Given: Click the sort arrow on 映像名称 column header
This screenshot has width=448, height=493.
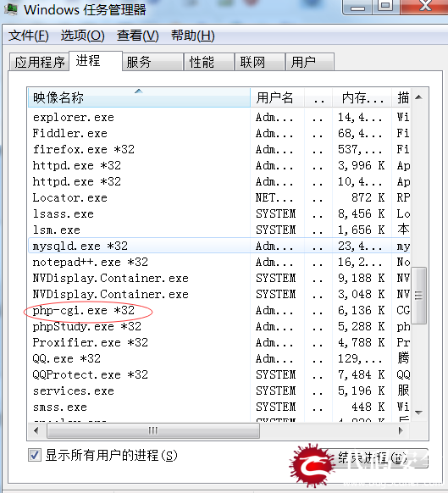Looking at the screenshot, I should click(x=139, y=91).
